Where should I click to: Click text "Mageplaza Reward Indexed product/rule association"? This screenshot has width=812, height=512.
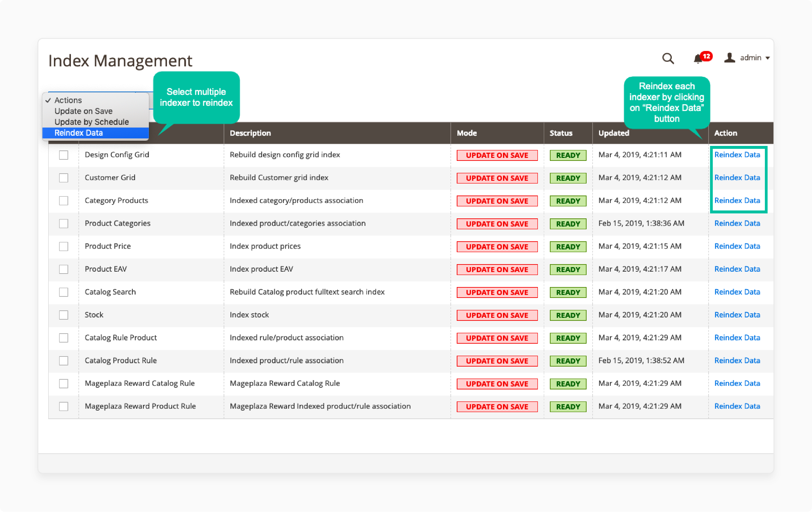pos(320,406)
